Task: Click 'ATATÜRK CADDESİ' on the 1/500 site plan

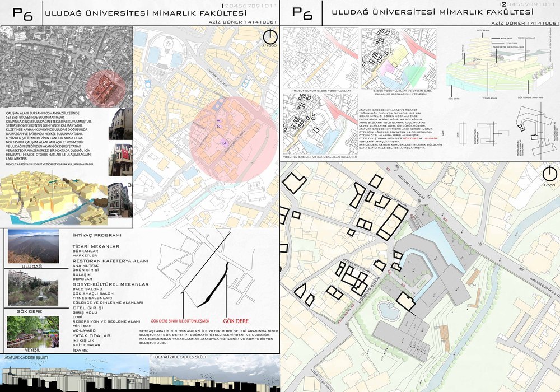Action: [x=411, y=186]
